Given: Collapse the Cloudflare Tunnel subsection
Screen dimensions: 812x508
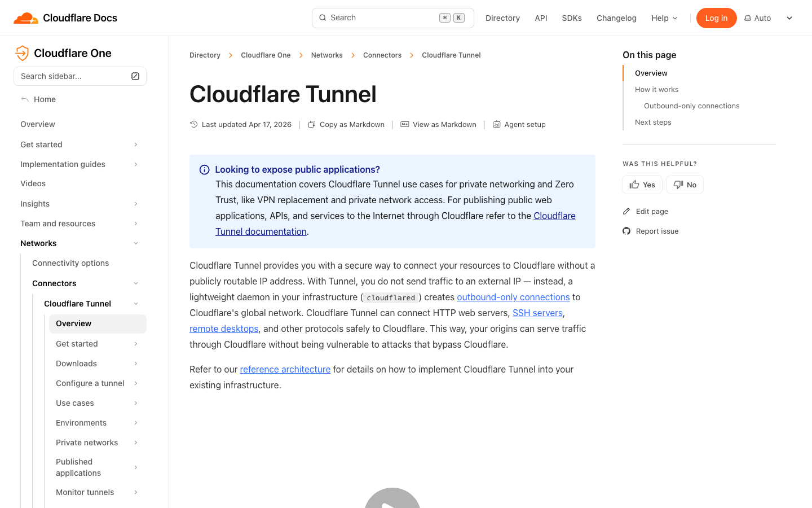Looking at the screenshot, I should click(x=136, y=304).
